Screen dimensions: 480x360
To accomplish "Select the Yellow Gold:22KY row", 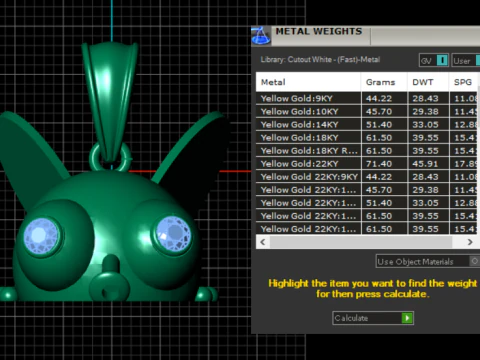I will click(x=367, y=163).
